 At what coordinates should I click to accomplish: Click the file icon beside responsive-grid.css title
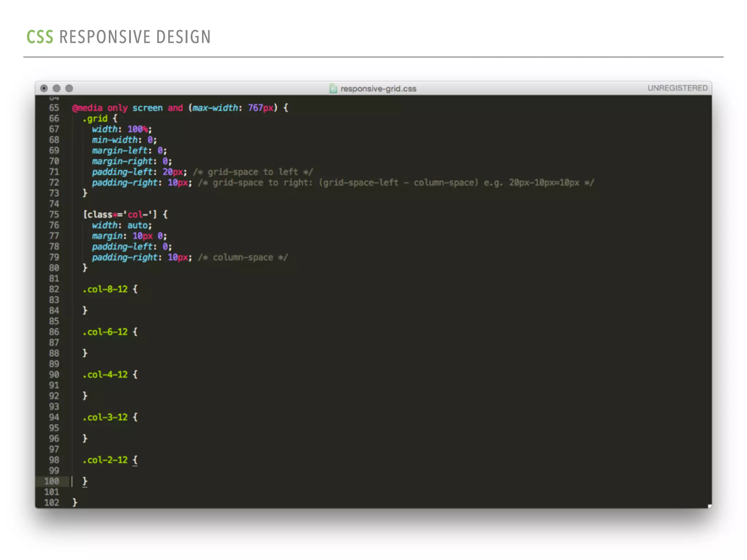333,89
